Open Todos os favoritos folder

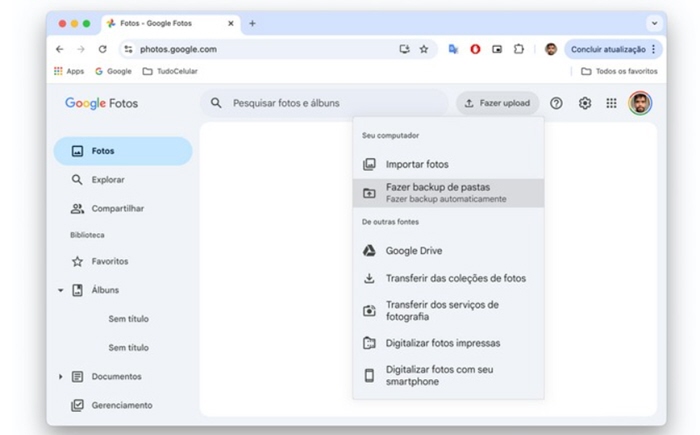(x=619, y=71)
